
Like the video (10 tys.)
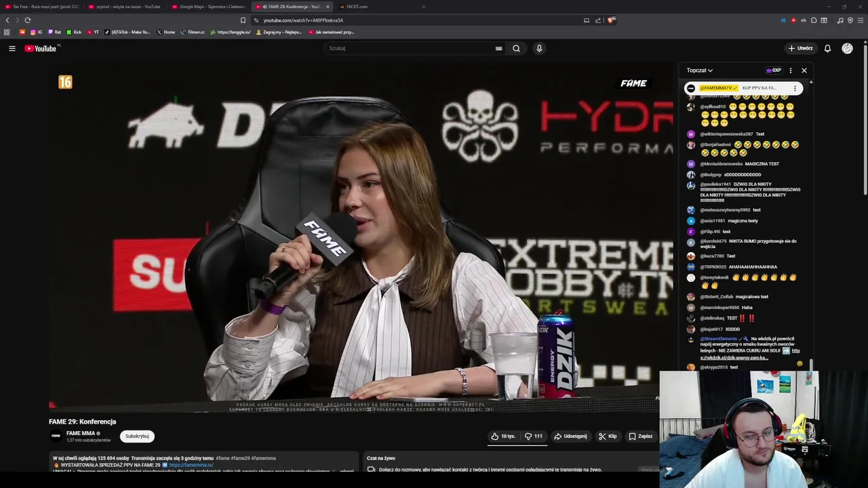pos(503,436)
